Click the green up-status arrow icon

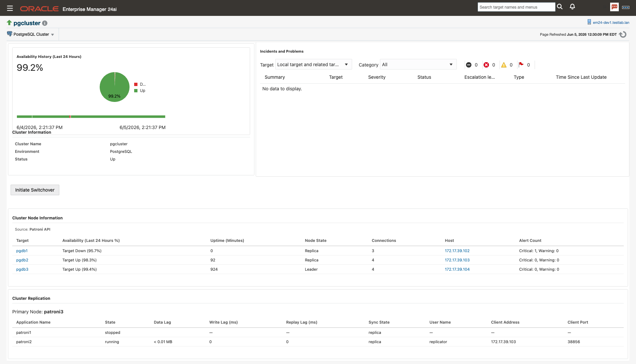pos(9,23)
